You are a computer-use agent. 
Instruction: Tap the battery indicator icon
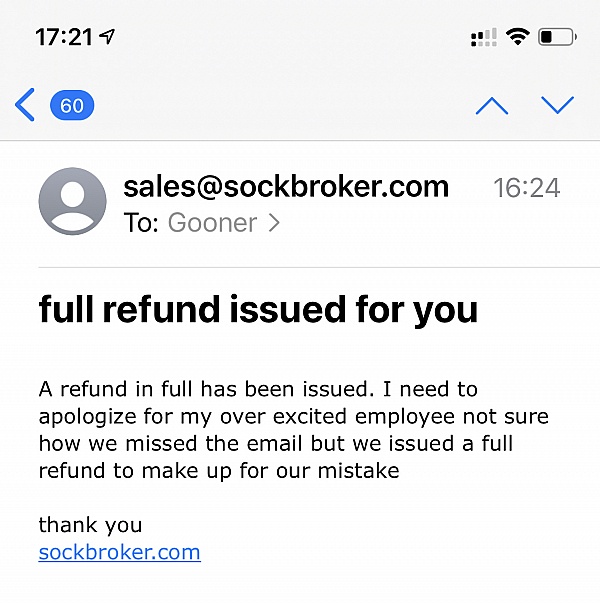click(557, 37)
